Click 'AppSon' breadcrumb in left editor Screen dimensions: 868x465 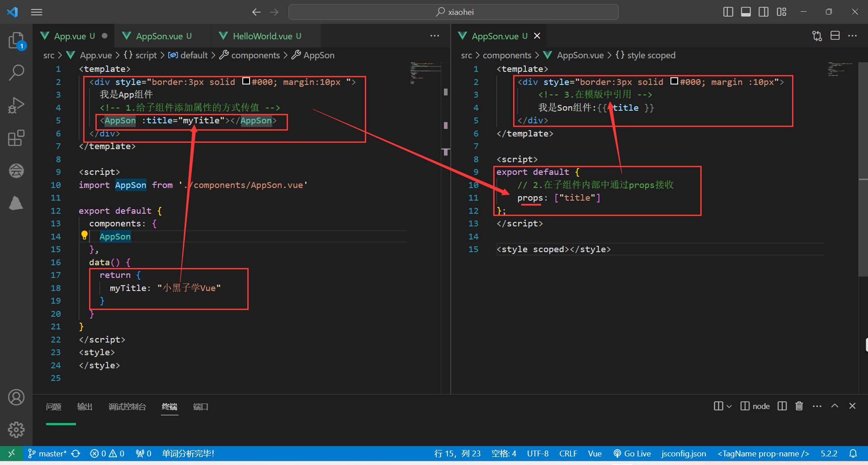319,55
